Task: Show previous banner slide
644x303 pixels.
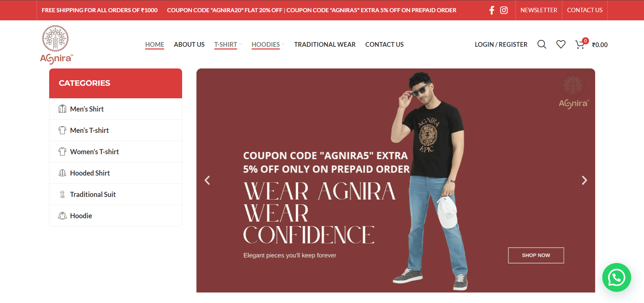Action: [x=207, y=180]
